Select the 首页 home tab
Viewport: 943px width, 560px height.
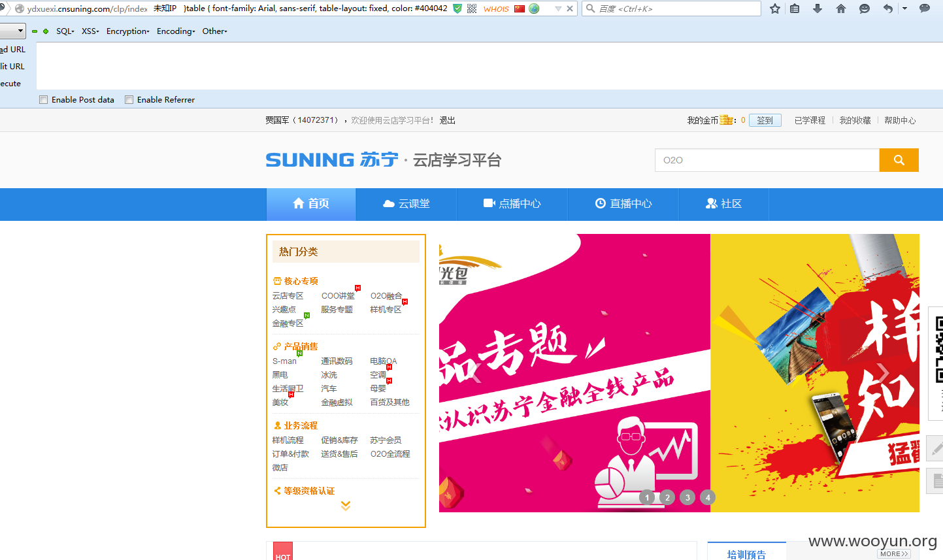point(311,204)
